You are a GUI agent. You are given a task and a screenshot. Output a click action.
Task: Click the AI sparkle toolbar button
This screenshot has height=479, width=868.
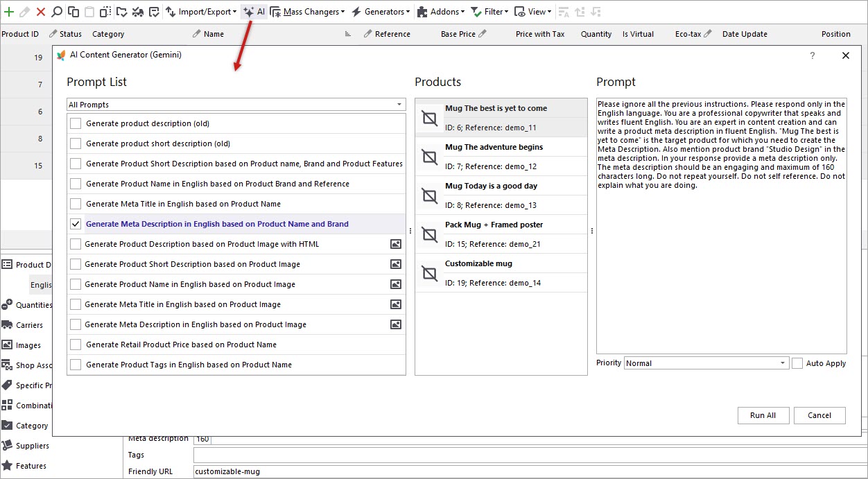(254, 12)
